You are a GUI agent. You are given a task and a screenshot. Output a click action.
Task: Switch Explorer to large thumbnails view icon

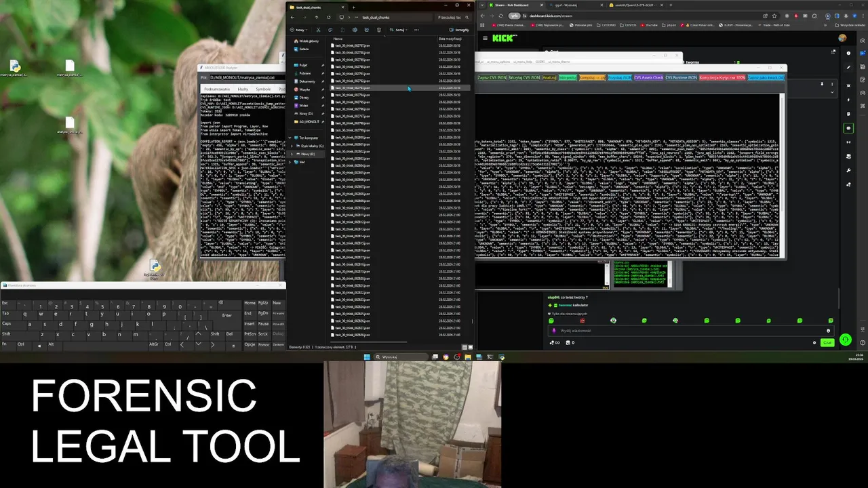click(469, 347)
